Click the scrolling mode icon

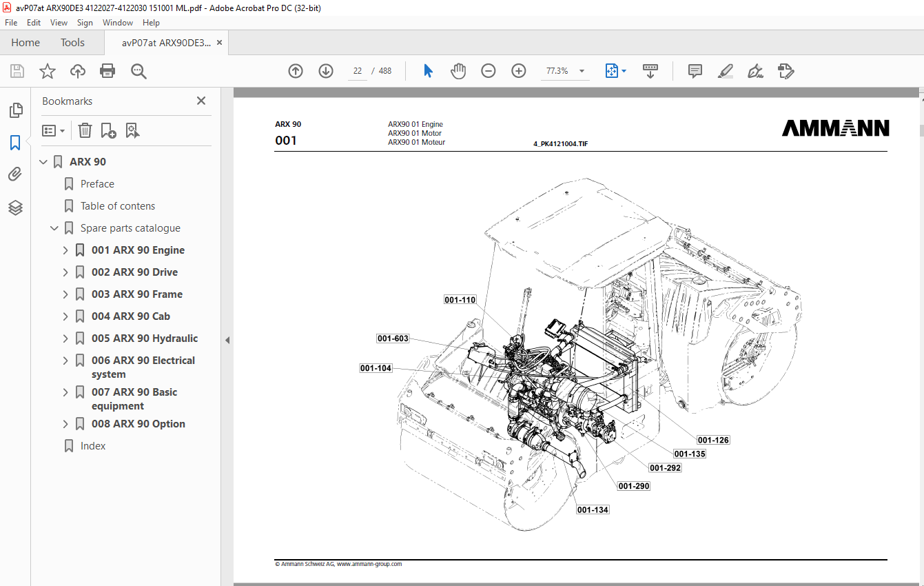(650, 71)
